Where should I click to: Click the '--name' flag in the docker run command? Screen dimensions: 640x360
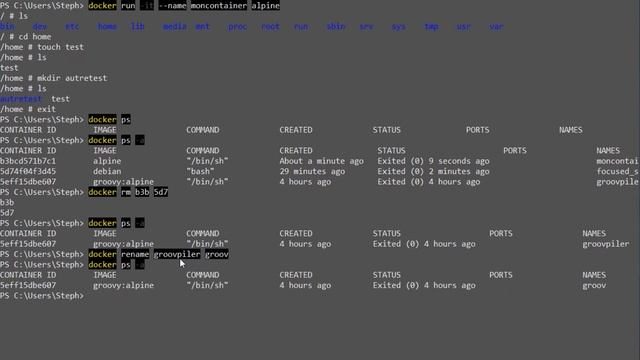[172, 6]
